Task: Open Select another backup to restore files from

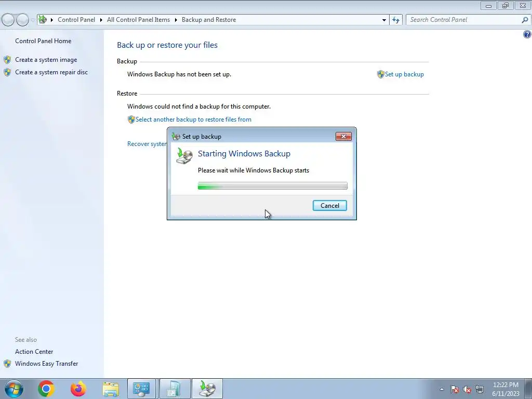Action: (x=193, y=119)
